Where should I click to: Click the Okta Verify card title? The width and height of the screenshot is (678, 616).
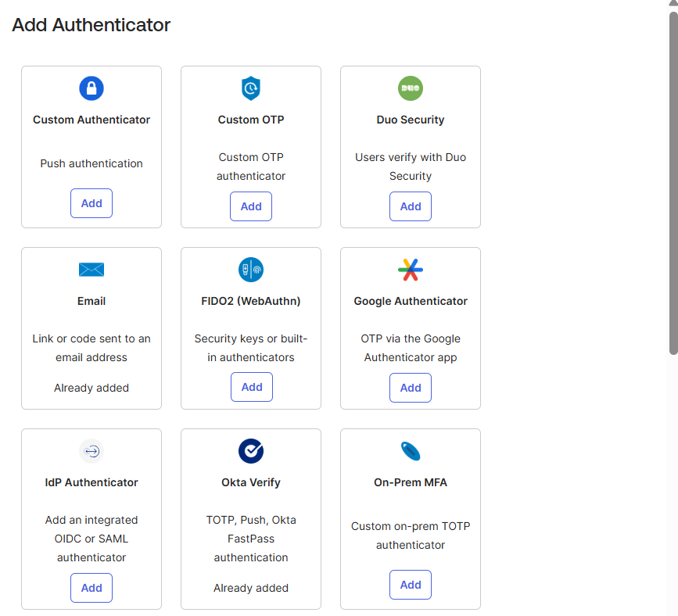[251, 482]
